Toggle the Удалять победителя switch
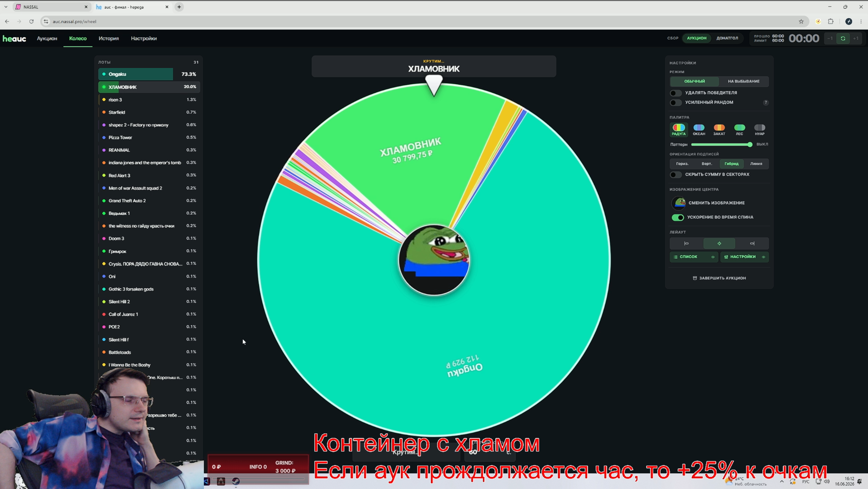 [x=676, y=93]
